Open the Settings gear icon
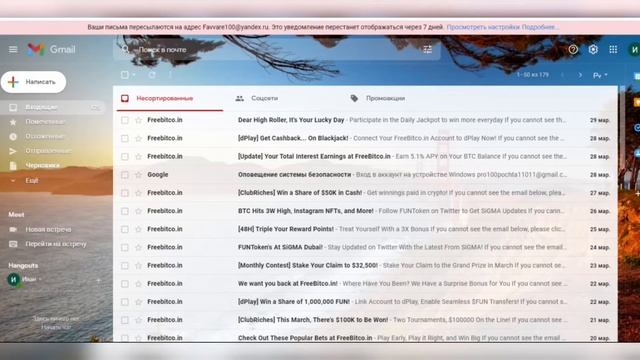This screenshot has height=360, width=640. 593,49
